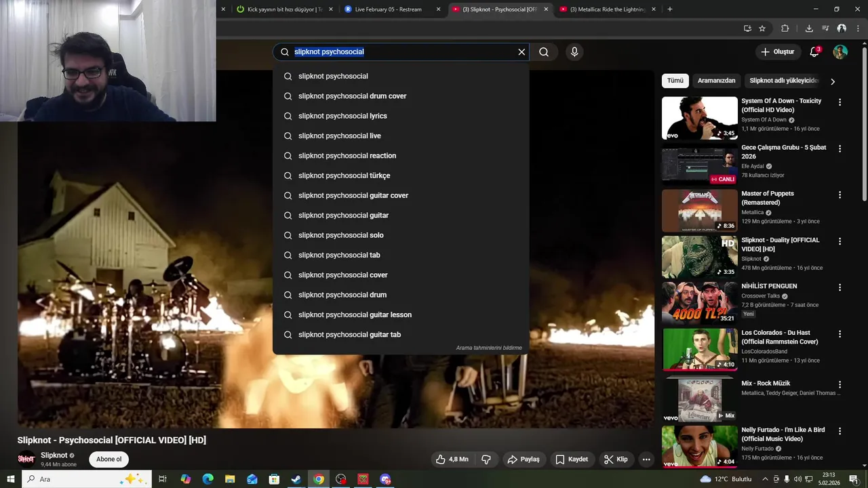
Task: Open Chrome media controls icon
Action: 825,28
